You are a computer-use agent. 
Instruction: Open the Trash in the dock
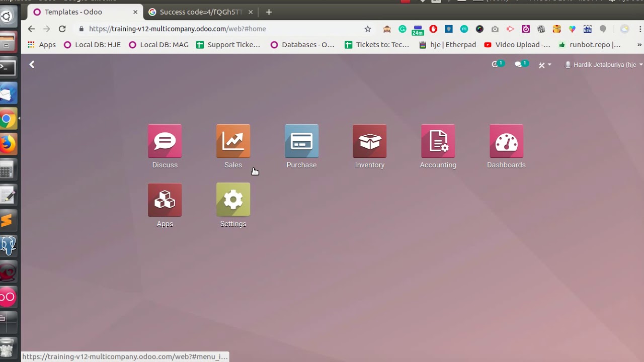click(7, 347)
